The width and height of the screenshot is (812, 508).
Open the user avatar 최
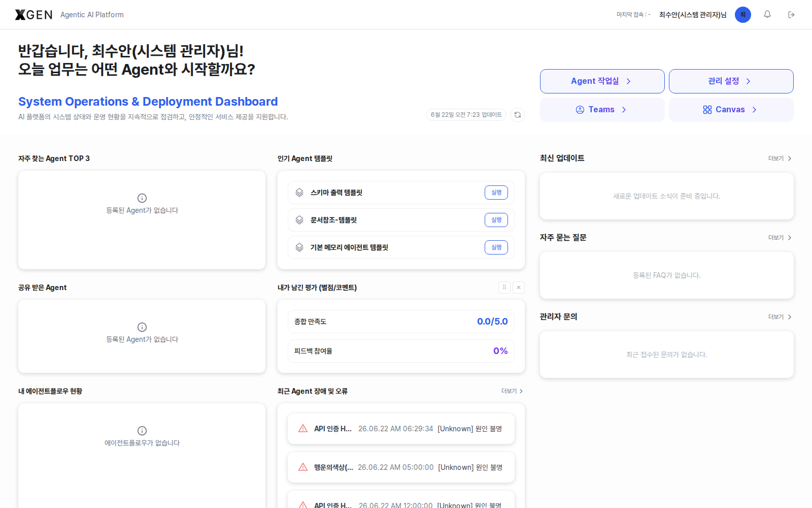click(743, 15)
